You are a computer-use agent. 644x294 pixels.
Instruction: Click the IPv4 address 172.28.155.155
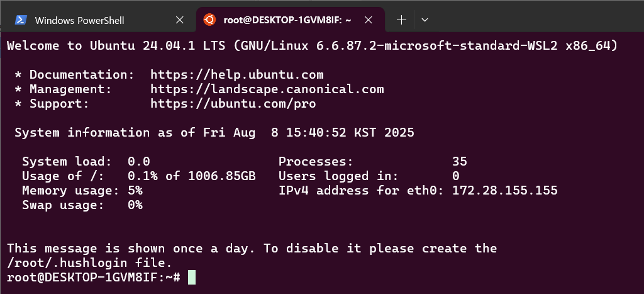click(x=505, y=190)
